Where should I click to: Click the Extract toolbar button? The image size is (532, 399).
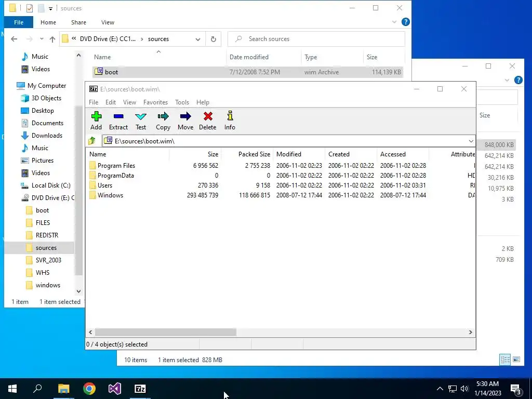click(x=118, y=121)
